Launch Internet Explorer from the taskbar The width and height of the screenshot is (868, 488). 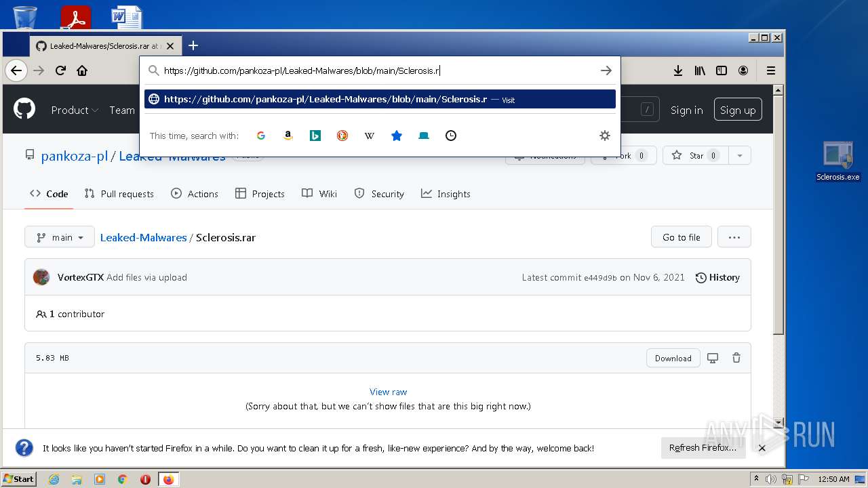pyautogui.click(x=54, y=479)
